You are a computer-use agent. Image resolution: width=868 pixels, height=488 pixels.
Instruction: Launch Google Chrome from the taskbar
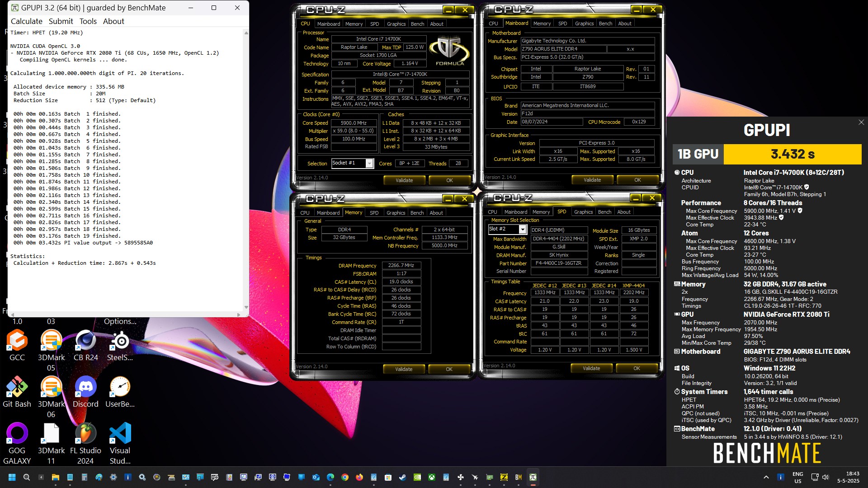point(345,477)
